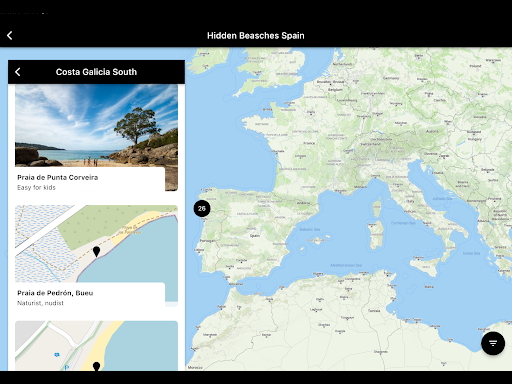This screenshot has width=512, height=384.
Task: Click the blue marker icon on the third map card
Action: [57, 355]
